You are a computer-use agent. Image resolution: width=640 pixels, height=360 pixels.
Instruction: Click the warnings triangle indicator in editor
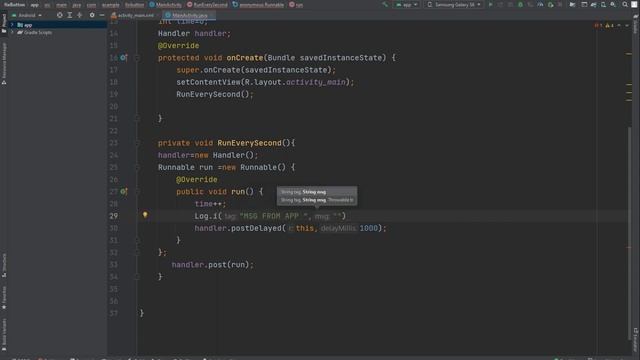coord(609,25)
